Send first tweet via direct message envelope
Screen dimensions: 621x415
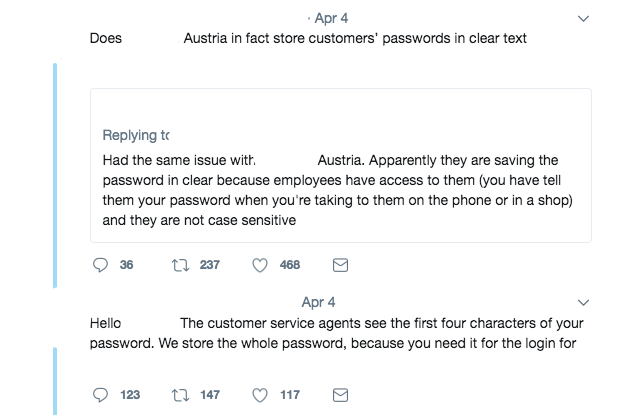click(340, 265)
